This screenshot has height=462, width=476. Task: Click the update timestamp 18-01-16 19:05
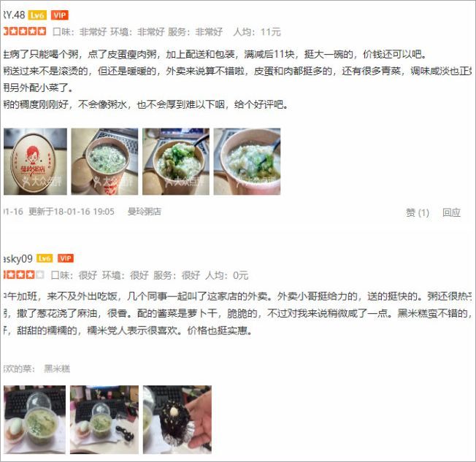[x=72, y=212]
